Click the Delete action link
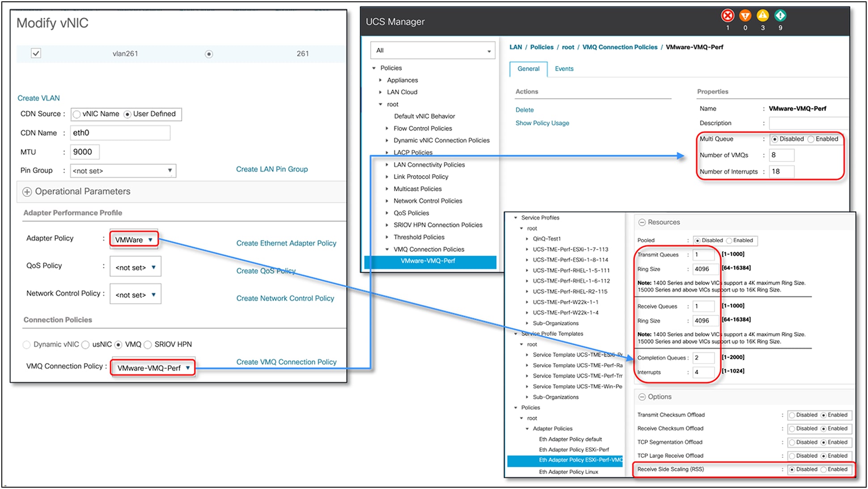Image resolution: width=868 pixels, height=489 pixels. pos(525,110)
